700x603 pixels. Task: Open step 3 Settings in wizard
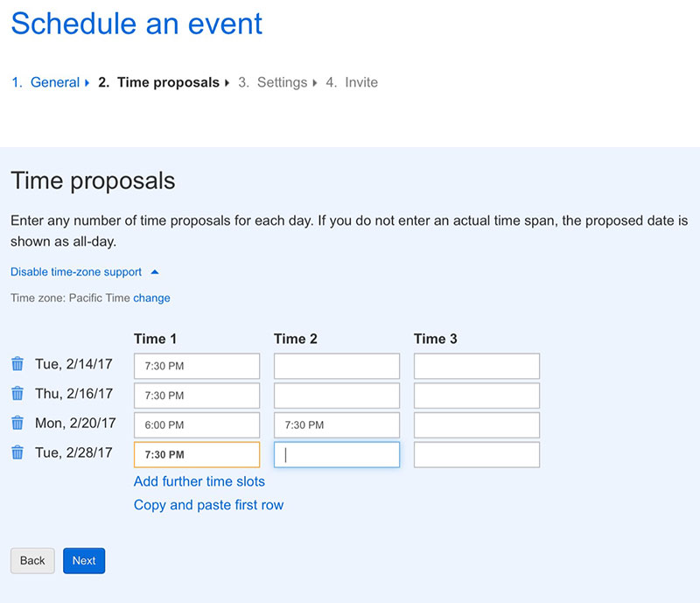point(282,82)
